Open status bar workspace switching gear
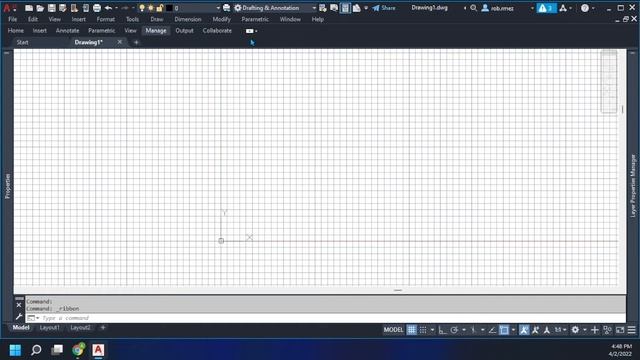 575,330
